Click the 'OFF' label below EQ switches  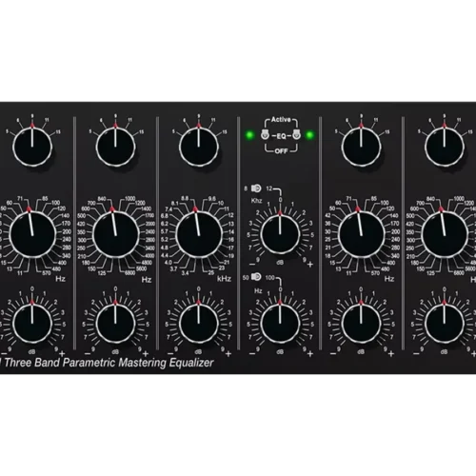[x=281, y=151]
